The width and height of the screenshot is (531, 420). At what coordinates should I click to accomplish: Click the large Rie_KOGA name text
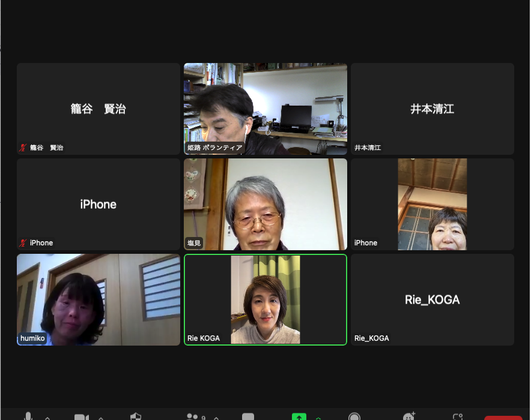click(x=432, y=299)
